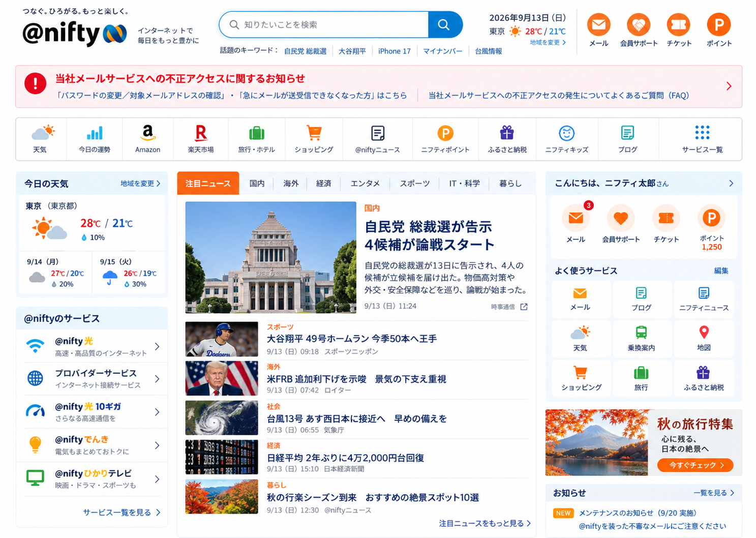Open typhoon satellite news thumbnail
756x538 pixels.
pos(222,417)
